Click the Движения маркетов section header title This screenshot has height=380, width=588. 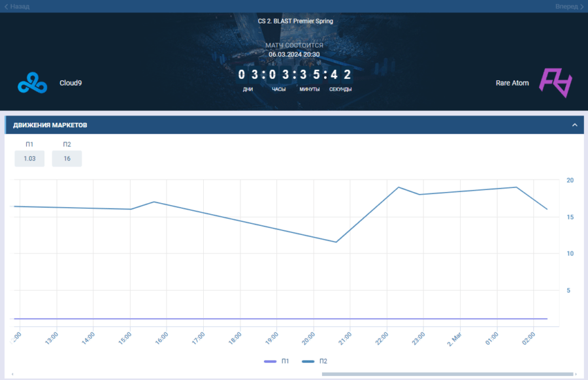50,125
